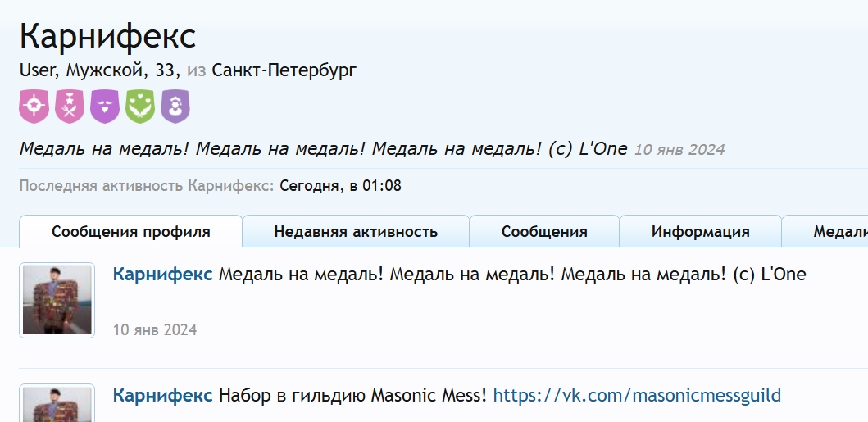Click Санкт-Петербург location link
This screenshot has height=422, width=868.
pyautogui.click(x=284, y=70)
